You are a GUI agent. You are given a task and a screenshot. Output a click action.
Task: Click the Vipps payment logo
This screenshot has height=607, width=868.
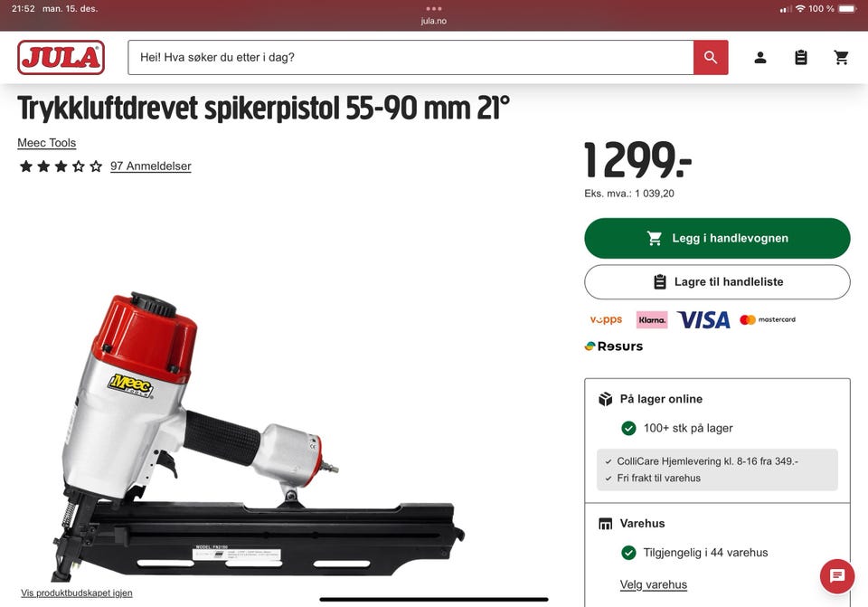pos(606,319)
